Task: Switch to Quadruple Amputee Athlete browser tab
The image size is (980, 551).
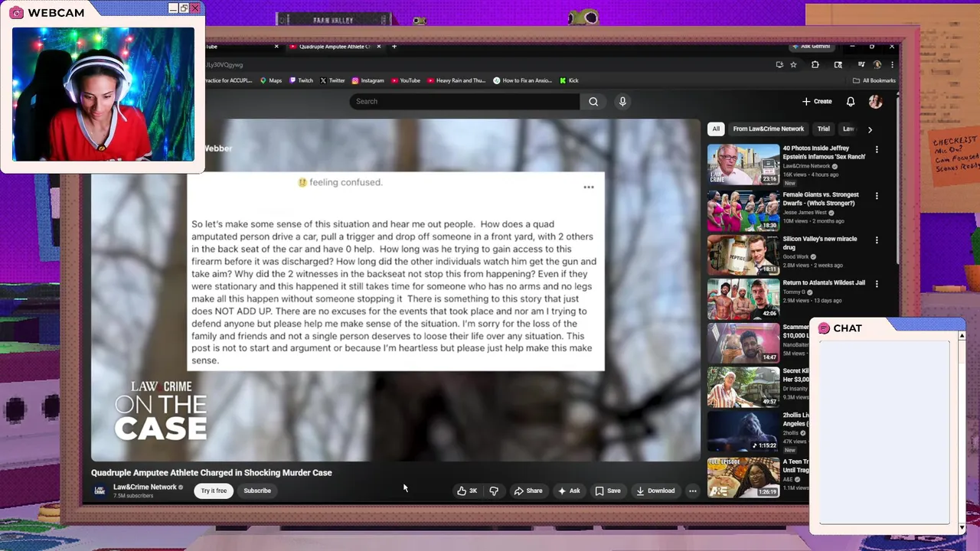Action: point(334,47)
